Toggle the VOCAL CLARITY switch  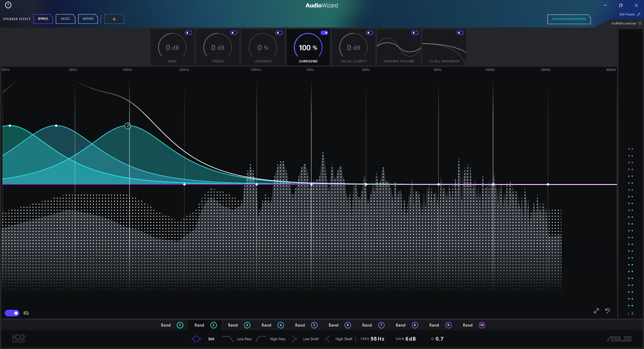point(370,33)
